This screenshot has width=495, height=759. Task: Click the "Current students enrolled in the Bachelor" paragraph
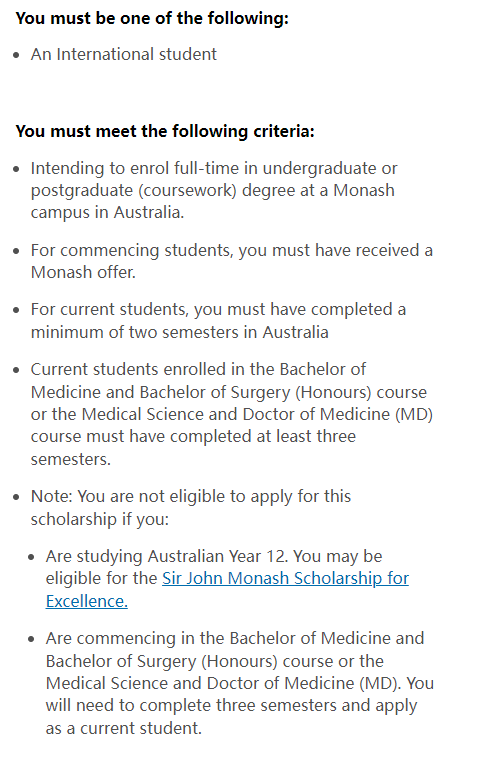[x=232, y=414]
